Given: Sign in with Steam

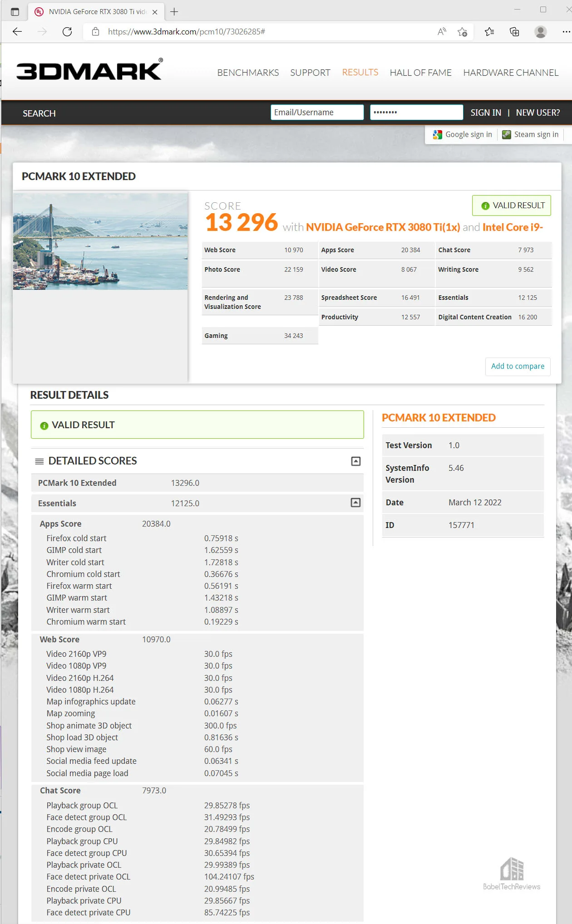Looking at the screenshot, I should 536,135.
